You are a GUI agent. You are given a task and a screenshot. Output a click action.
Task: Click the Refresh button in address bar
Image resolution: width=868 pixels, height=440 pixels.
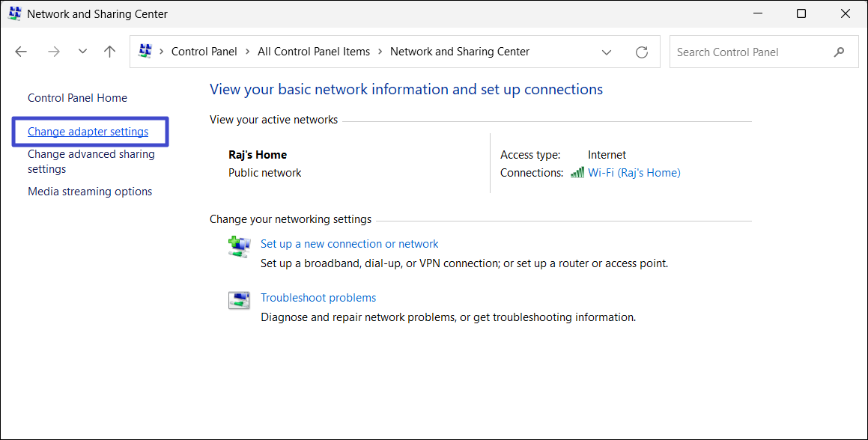641,52
